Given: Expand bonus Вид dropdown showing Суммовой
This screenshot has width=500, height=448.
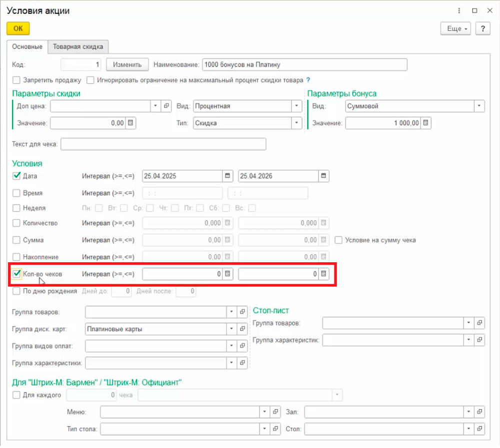Looking at the screenshot, I should coord(479,106).
